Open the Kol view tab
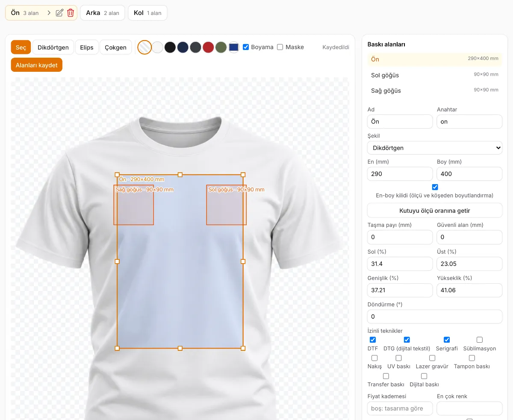 [x=147, y=13]
